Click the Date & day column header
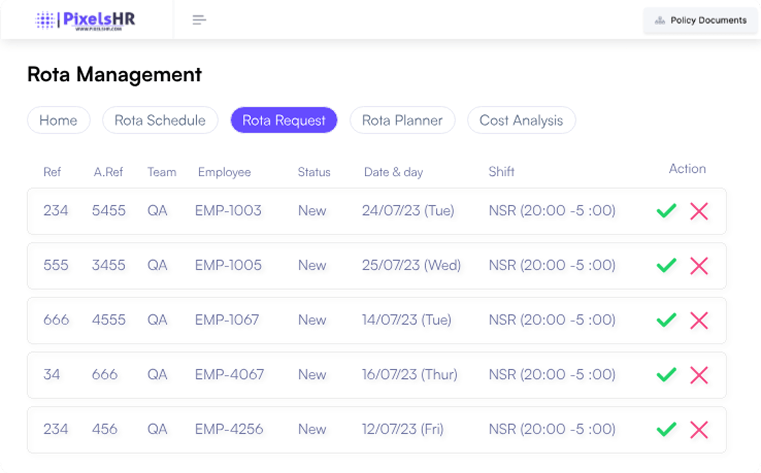761x473 pixels. pyautogui.click(x=393, y=172)
